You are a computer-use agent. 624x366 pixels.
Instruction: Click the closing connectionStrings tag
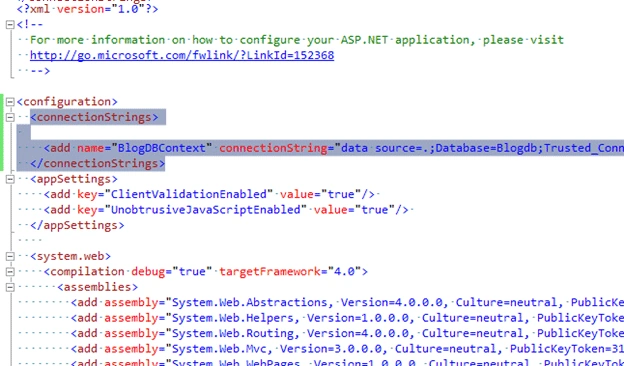[x=98, y=164]
